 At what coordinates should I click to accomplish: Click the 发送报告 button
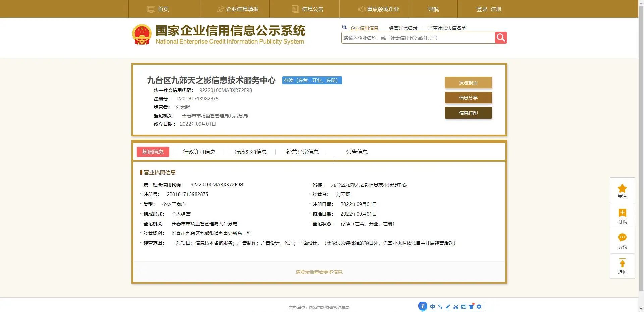tap(469, 83)
